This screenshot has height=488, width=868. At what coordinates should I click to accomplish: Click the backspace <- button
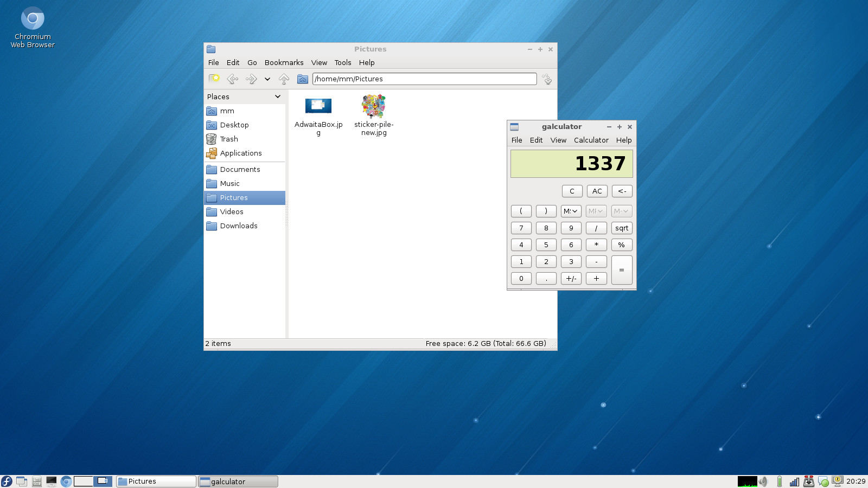(x=622, y=191)
